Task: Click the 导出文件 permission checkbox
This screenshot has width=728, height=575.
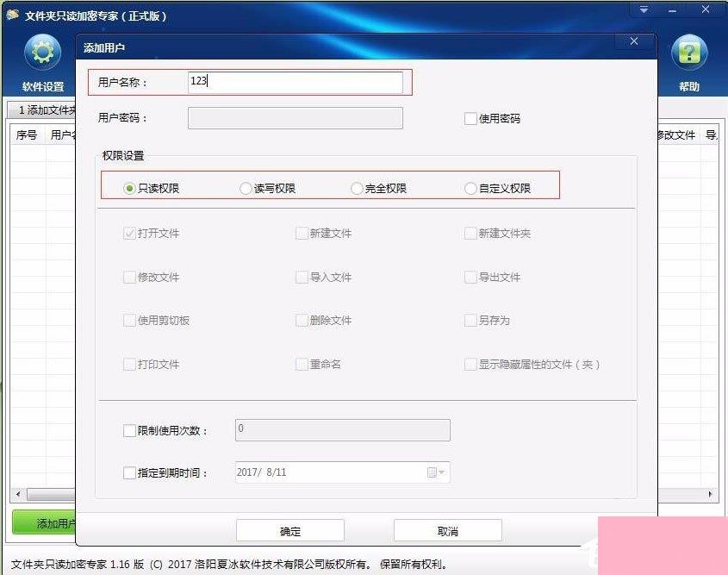Action: pyautogui.click(x=470, y=278)
